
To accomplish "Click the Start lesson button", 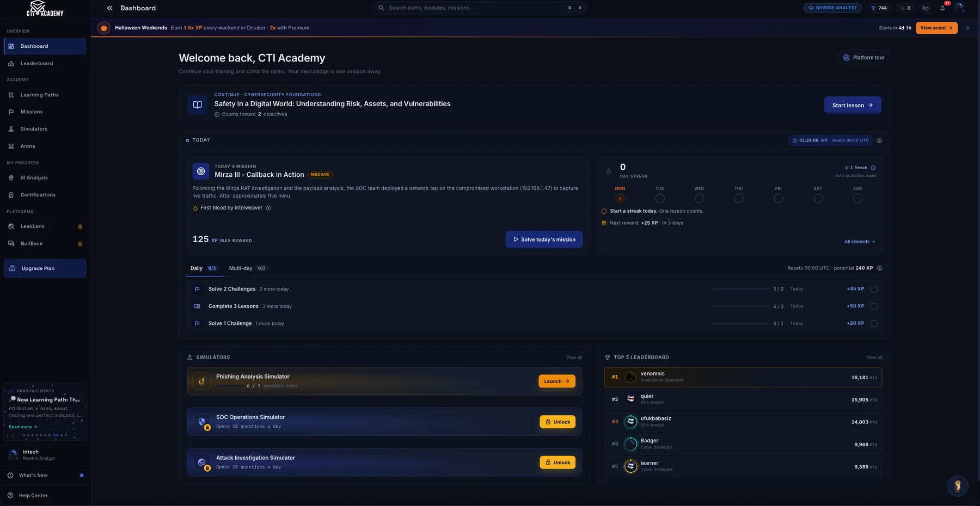I will (853, 105).
